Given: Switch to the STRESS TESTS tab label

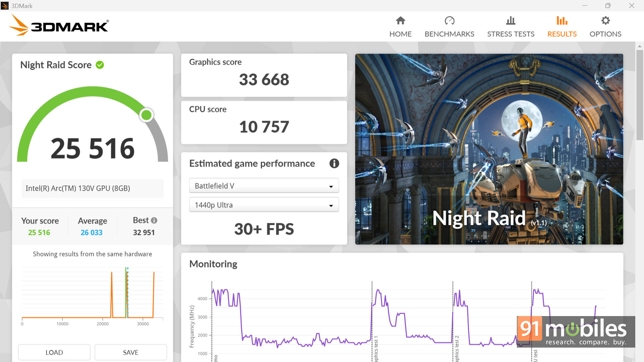Looking at the screenshot, I should (x=511, y=34).
